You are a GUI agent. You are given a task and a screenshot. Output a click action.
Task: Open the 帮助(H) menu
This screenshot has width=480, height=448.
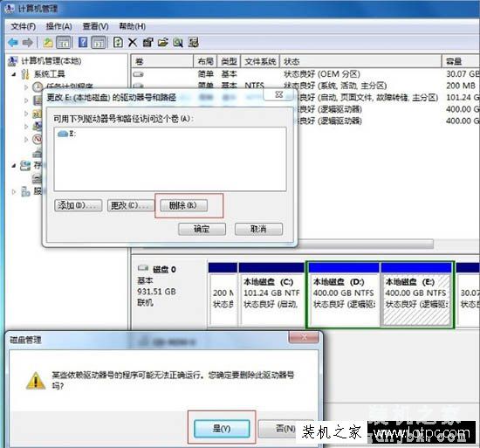tap(133, 27)
